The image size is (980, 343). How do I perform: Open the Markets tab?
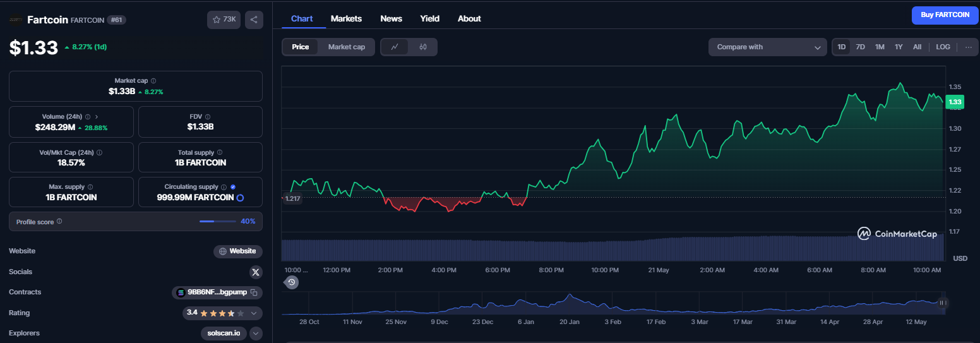pos(346,19)
